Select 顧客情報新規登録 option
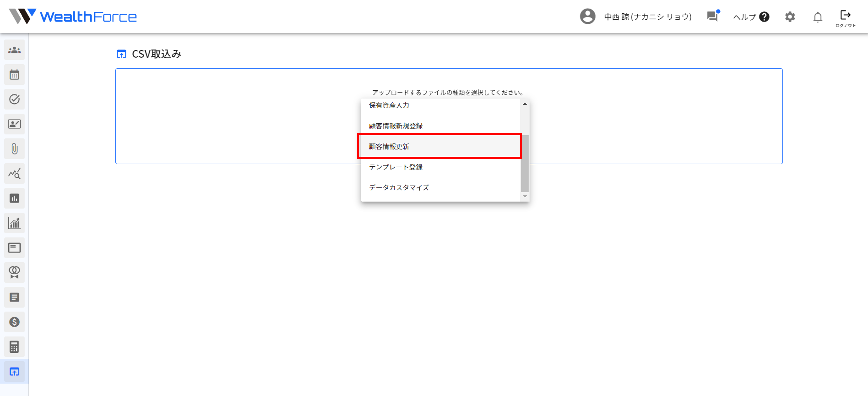The image size is (868, 396). tap(396, 126)
